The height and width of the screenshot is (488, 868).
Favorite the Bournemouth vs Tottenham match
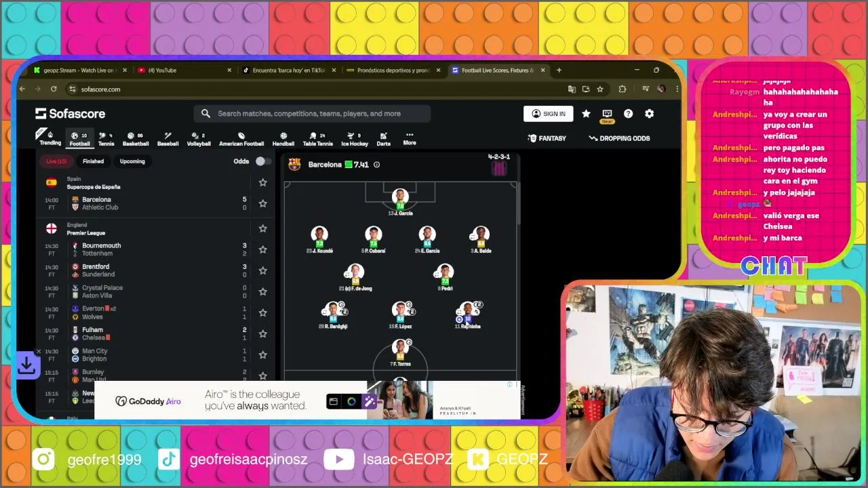pyautogui.click(x=262, y=249)
